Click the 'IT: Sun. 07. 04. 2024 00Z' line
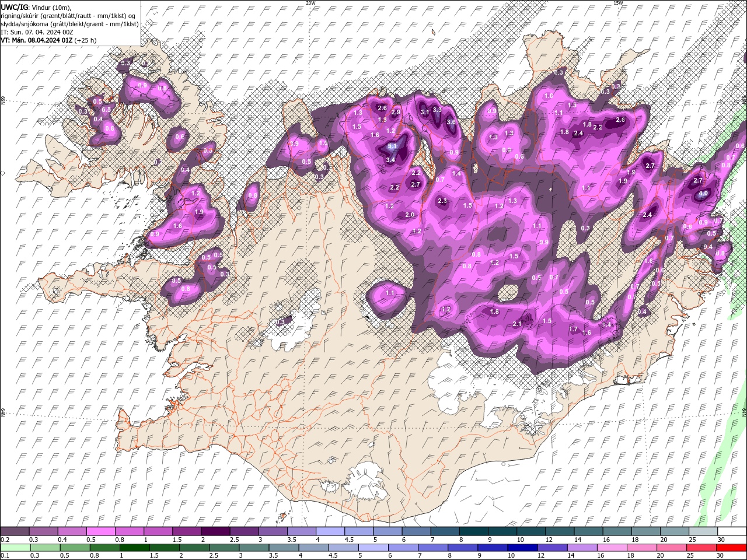747x560 pixels. click(37, 32)
